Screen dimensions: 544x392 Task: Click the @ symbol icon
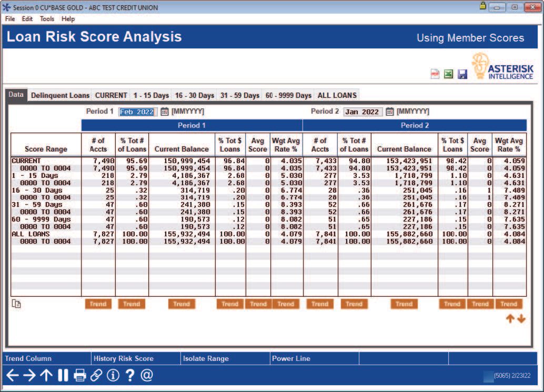147,375
